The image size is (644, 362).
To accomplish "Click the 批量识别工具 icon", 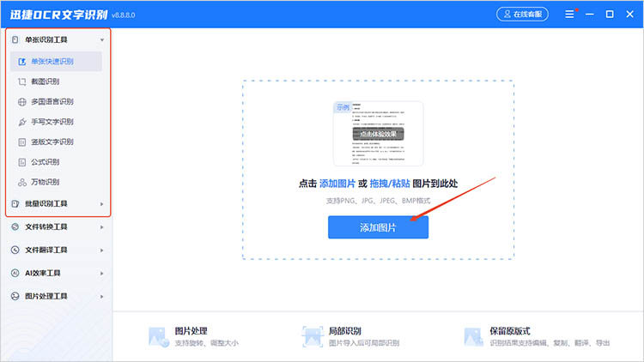I will [x=15, y=203].
